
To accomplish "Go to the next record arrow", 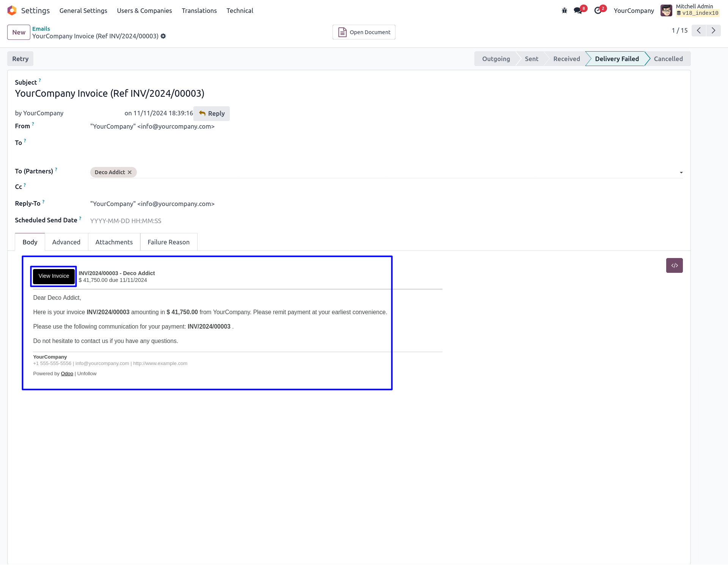I will (713, 30).
